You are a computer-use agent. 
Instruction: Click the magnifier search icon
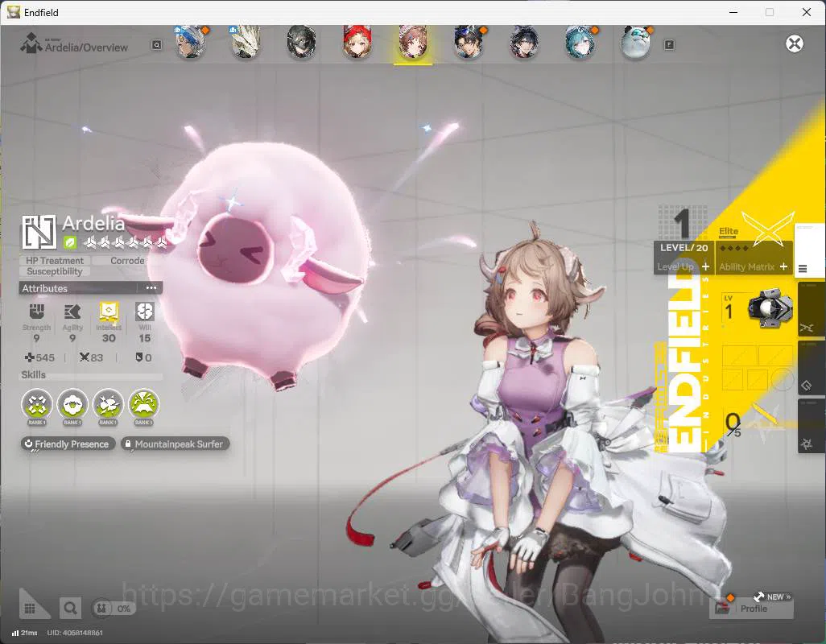(70, 609)
